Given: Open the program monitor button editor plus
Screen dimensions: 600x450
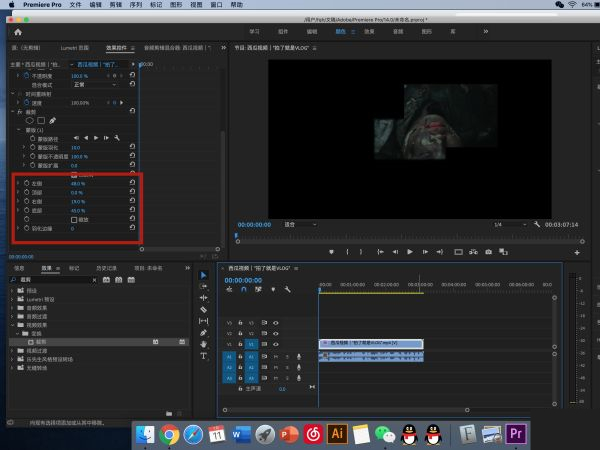Looking at the screenshot, I should (577, 253).
